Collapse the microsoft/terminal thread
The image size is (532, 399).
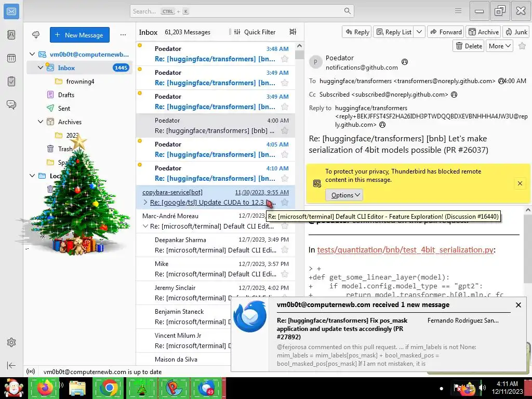click(x=145, y=226)
